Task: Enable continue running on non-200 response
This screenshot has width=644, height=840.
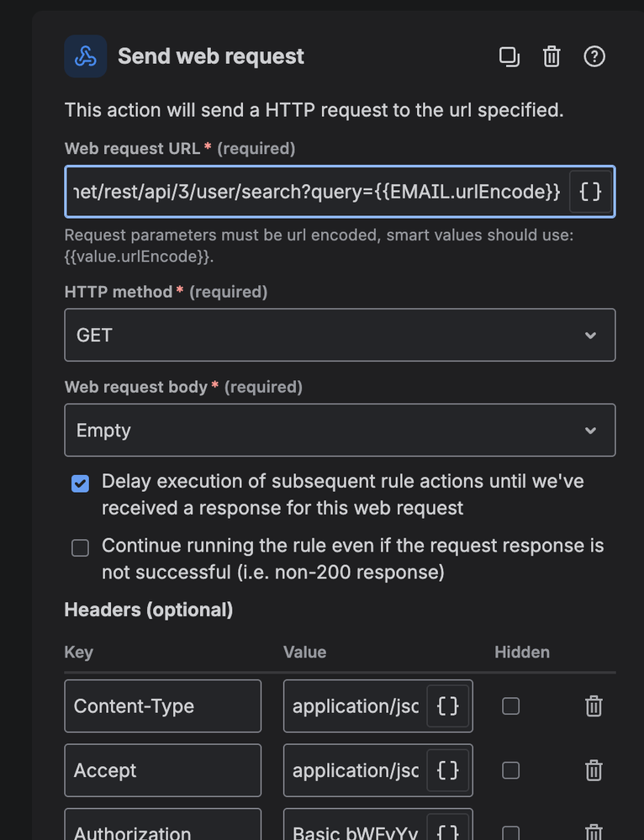Action: coord(80,547)
